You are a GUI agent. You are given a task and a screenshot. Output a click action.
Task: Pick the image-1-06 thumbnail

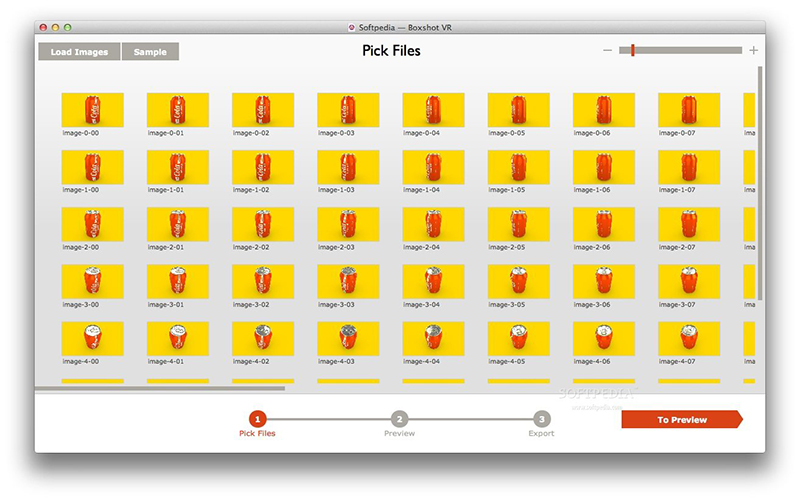click(x=604, y=167)
